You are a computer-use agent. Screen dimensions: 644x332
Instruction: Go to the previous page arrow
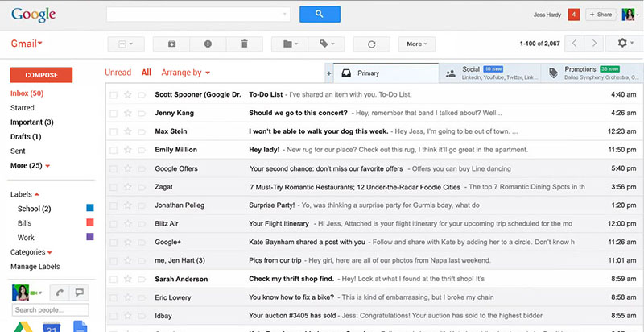(575, 44)
